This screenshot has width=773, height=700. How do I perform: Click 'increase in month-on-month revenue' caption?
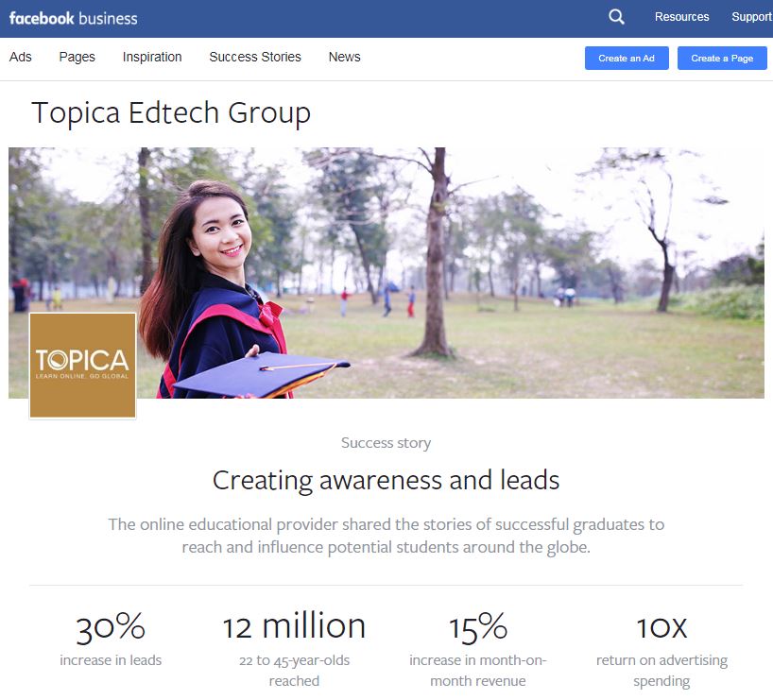pos(478,671)
